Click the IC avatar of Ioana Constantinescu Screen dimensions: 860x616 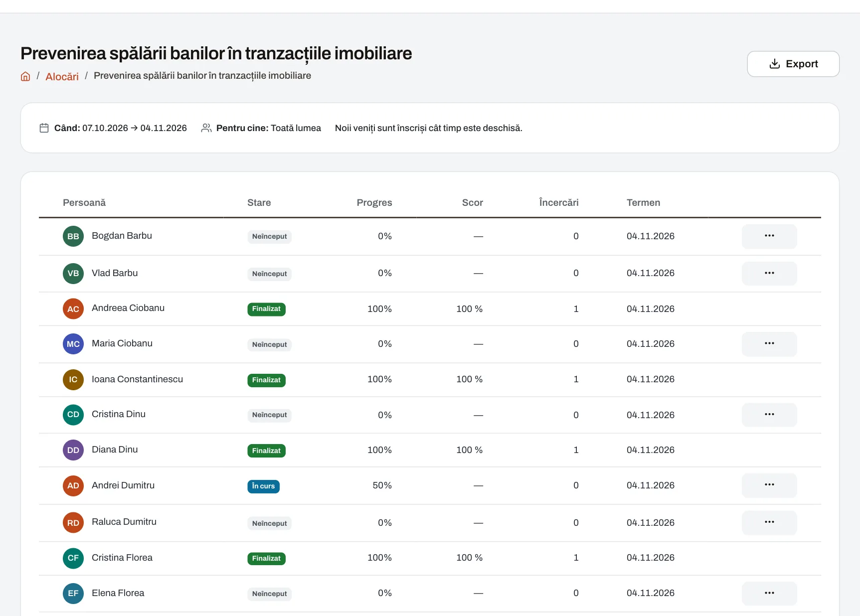pos(73,380)
